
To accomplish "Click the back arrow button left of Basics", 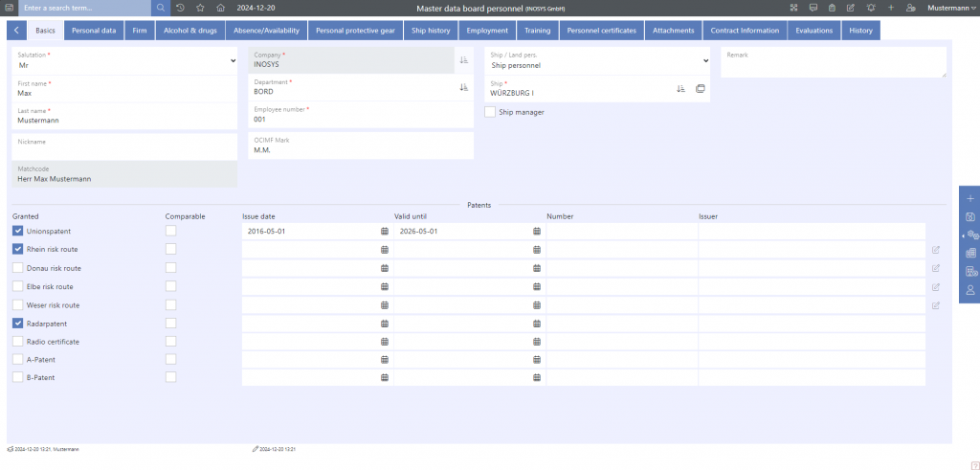I will pyautogui.click(x=16, y=31).
